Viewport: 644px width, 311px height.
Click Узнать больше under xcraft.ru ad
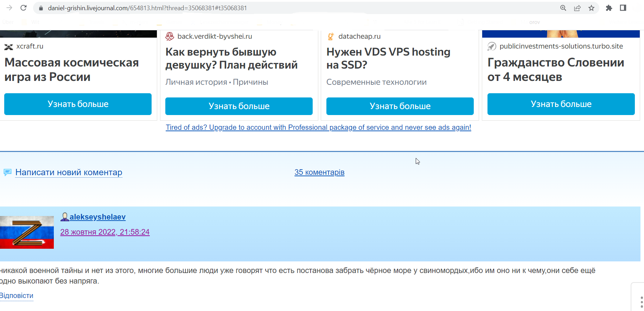coord(78,104)
